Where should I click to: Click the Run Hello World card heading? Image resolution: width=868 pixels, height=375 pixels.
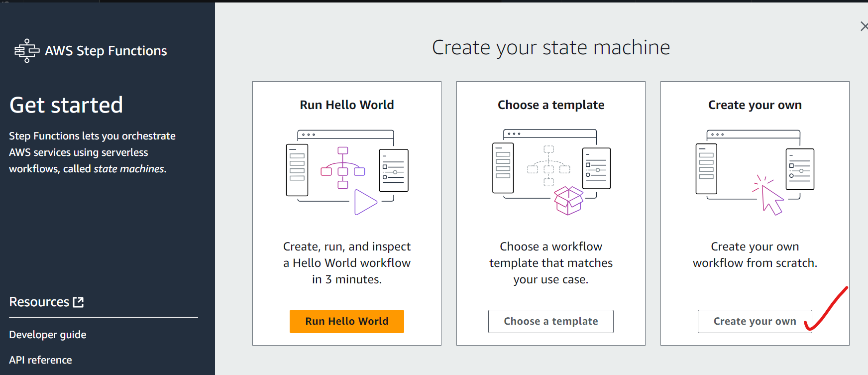point(347,105)
